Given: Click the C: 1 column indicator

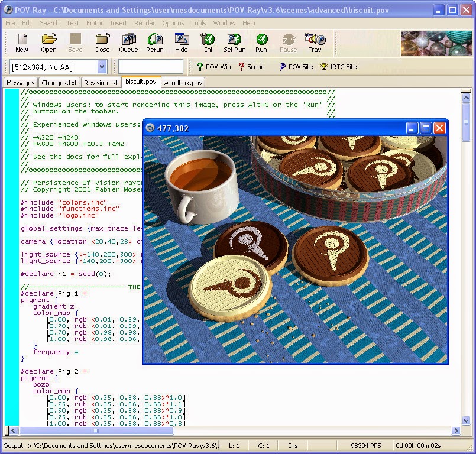Looking at the screenshot, I should point(264,446).
